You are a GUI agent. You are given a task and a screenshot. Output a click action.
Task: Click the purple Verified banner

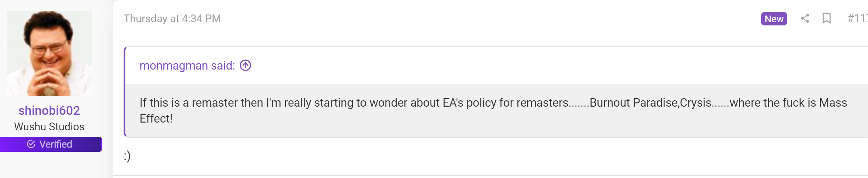coord(51,144)
